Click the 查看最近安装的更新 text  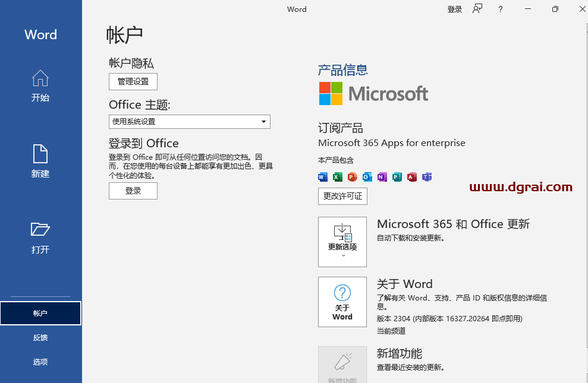(x=411, y=368)
